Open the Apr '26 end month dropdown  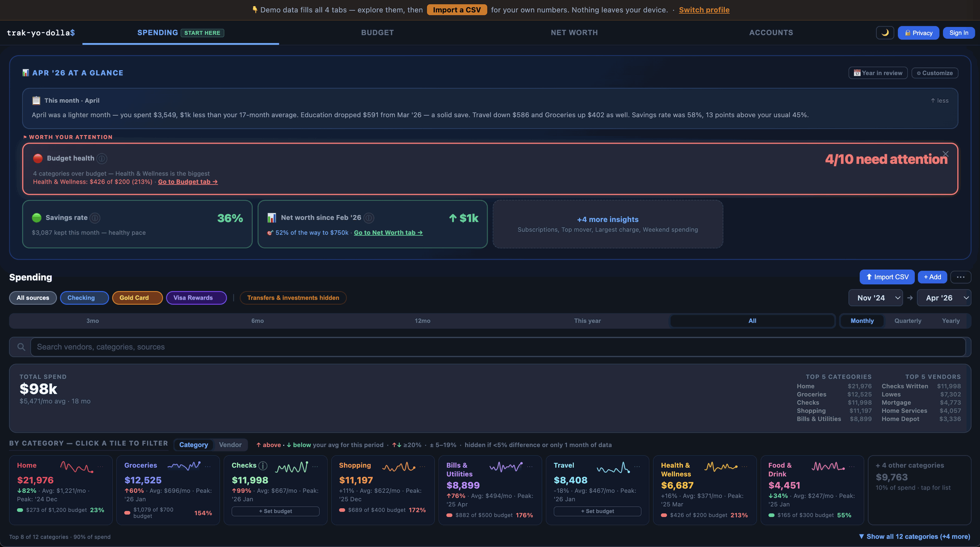(x=944, y=298)
